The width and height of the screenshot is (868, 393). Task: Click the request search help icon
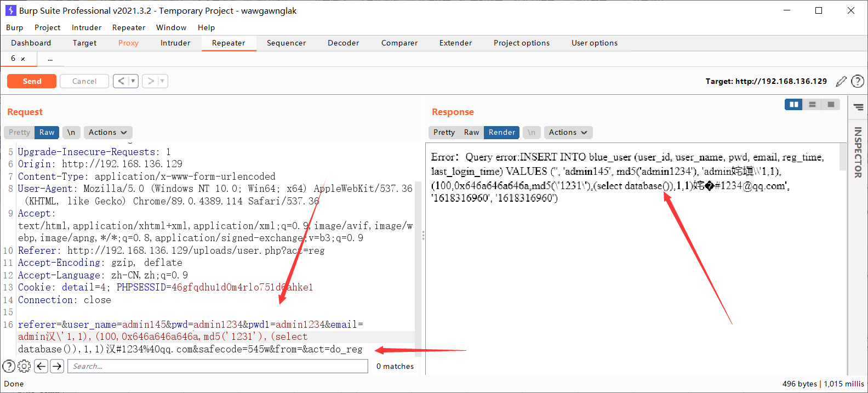point(9,366)
